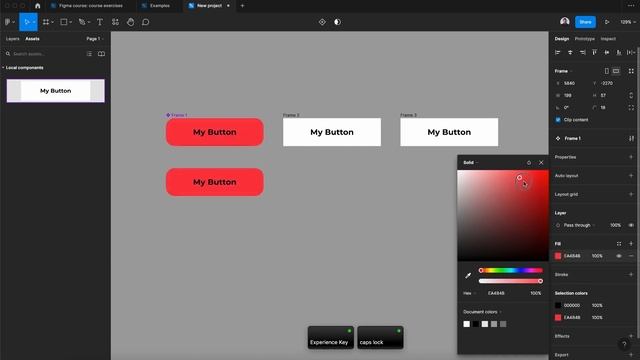
Task: Click the My Button component thumbnail in Assets
Action: point(56,91)
